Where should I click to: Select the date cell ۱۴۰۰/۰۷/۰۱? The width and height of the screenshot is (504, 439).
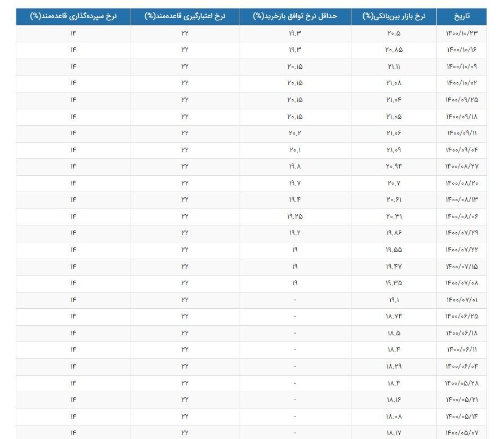[x=462, y=300]
